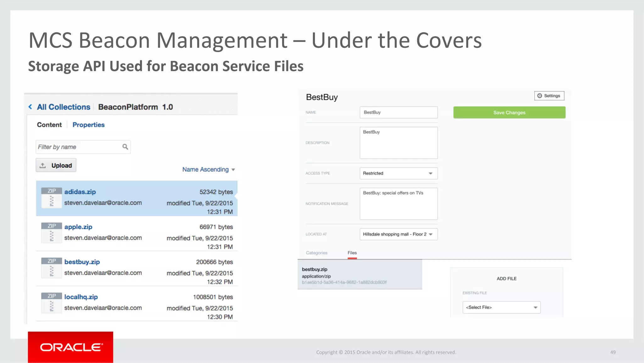
Task: Click the Name field containing BestBuy
Action: [x=398, y=112]
